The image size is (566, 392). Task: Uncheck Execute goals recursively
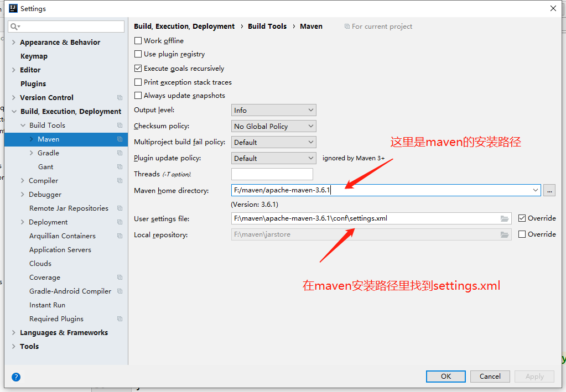pyautogui.click(x=138, y=68)
